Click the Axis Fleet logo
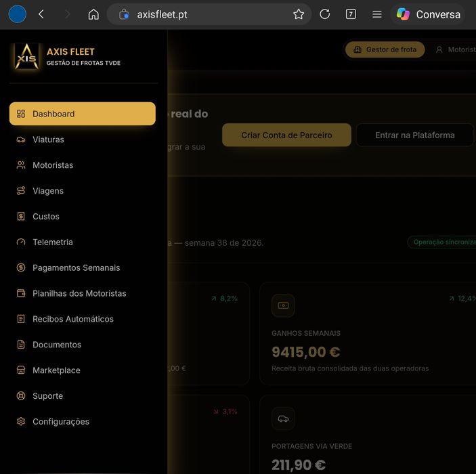The width and height of the screenshot is (476, 474). point(26,56)
